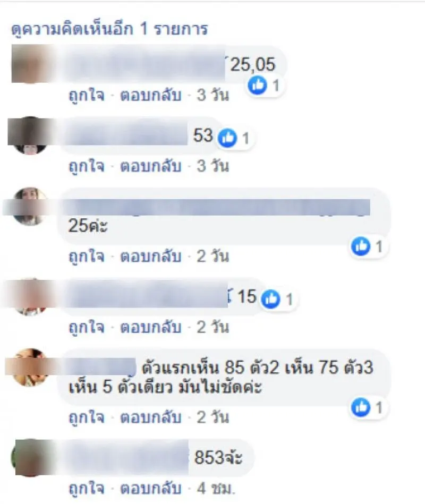Viewport: 425px width, 504px height.
Task: Reply (ตอบกลับ) to the 25ค่ะ comment
Action: point(150,256)
